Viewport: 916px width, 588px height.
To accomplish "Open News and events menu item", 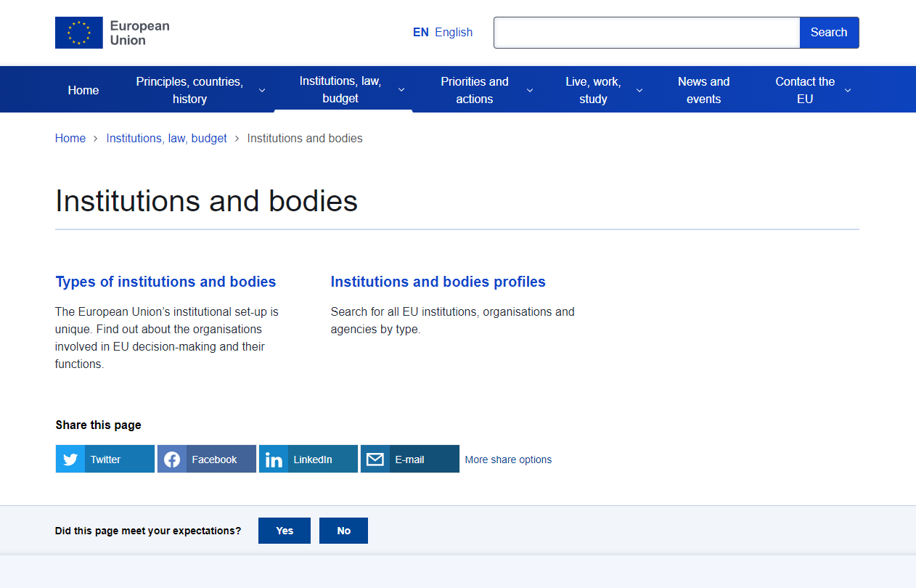I will [703, 90].
